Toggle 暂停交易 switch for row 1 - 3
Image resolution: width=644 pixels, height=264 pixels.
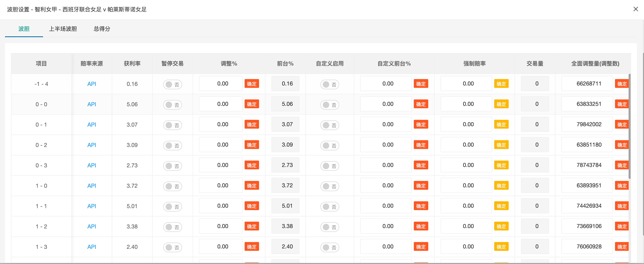172,247
